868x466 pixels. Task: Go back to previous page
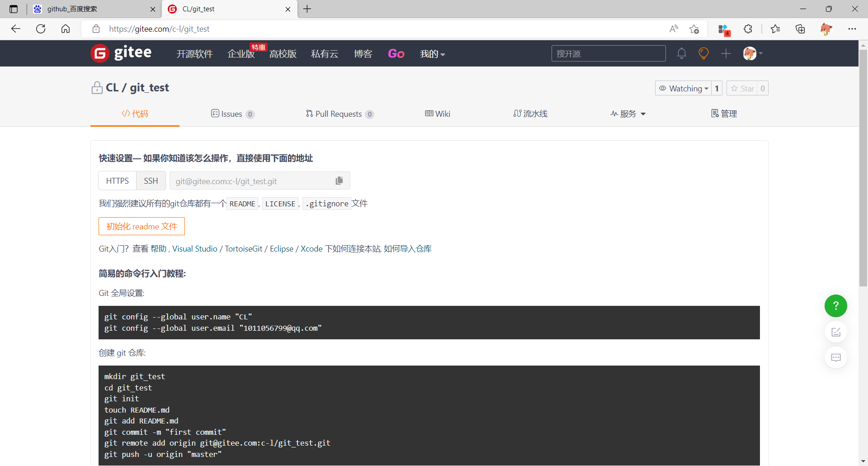click(x=16, y=29)
